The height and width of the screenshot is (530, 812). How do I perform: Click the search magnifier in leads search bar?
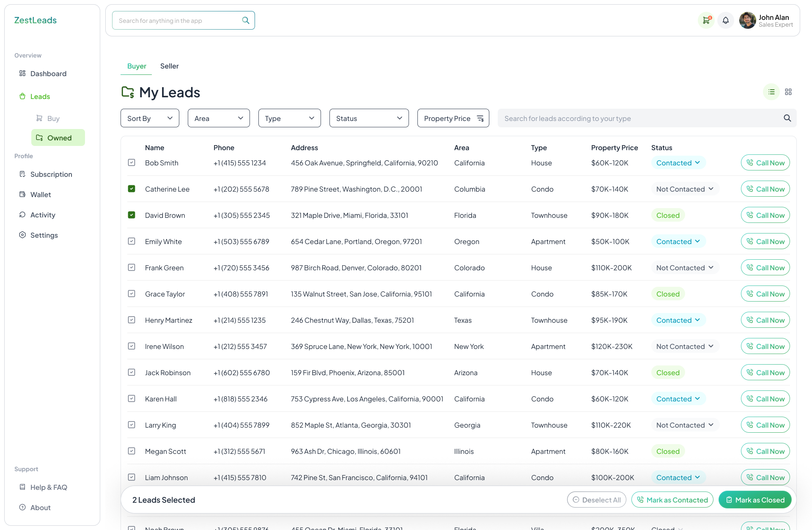[x=787, y=118]
